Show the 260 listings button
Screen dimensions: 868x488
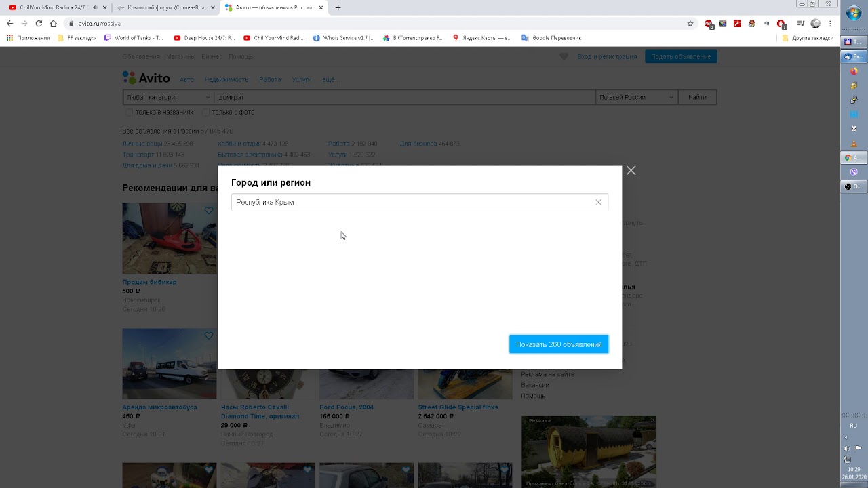(559, 344)
